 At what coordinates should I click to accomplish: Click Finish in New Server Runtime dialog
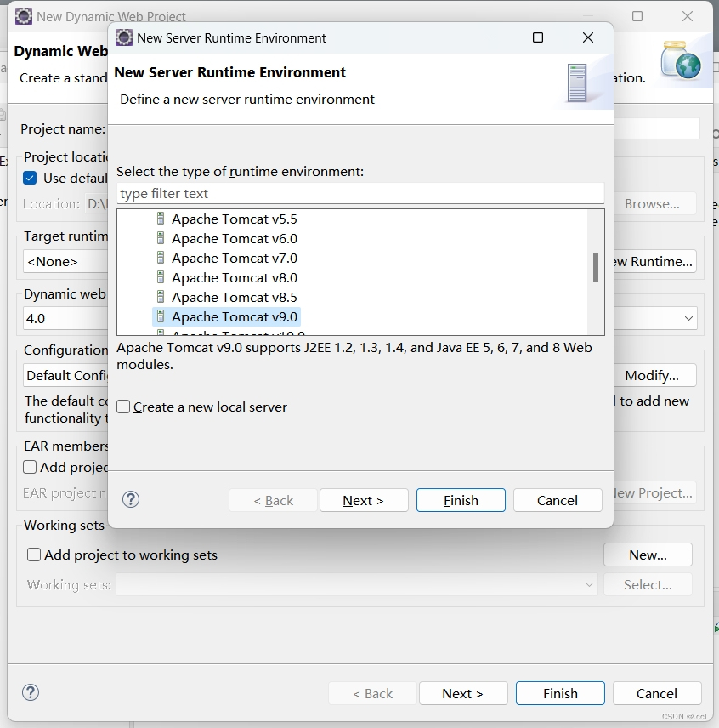coord(461,500)
